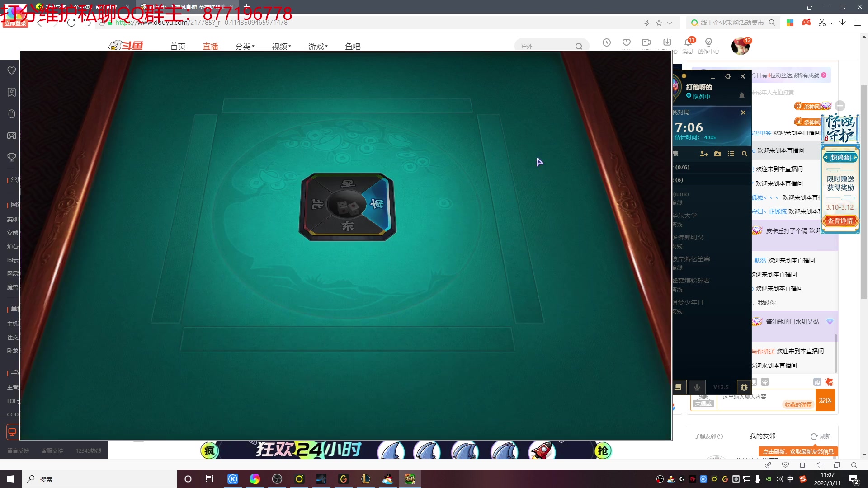Go to 首页 nav item

178,46
